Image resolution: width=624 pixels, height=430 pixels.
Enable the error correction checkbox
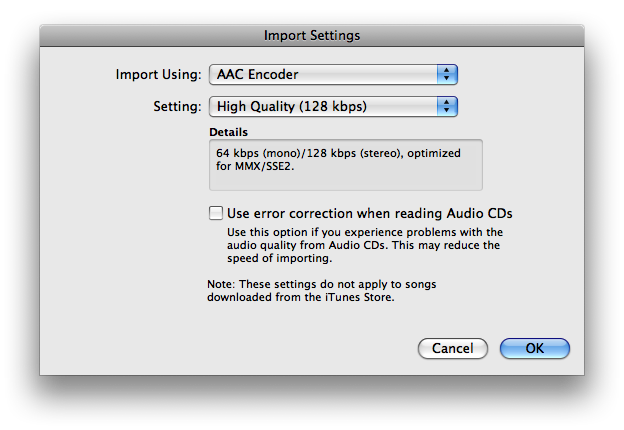pos(215,213)
